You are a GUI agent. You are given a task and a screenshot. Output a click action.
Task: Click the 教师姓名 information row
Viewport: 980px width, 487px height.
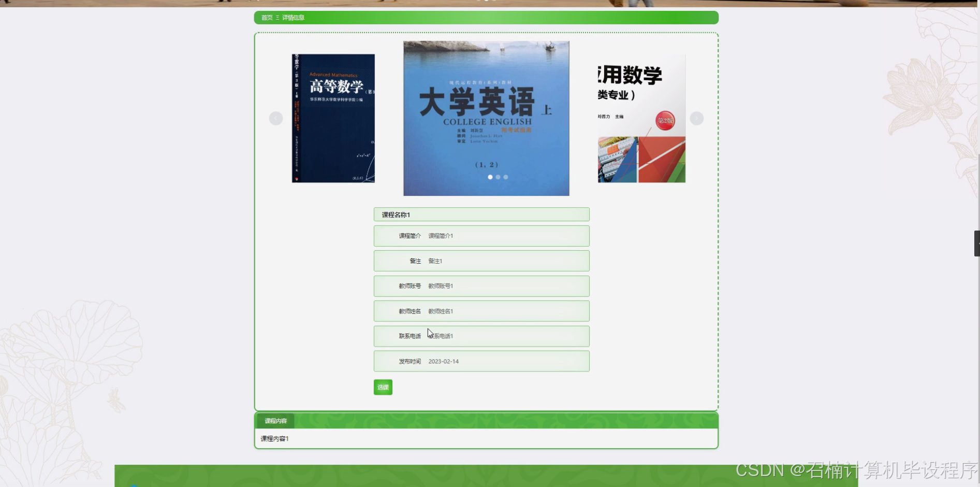(x=481, y=311)
